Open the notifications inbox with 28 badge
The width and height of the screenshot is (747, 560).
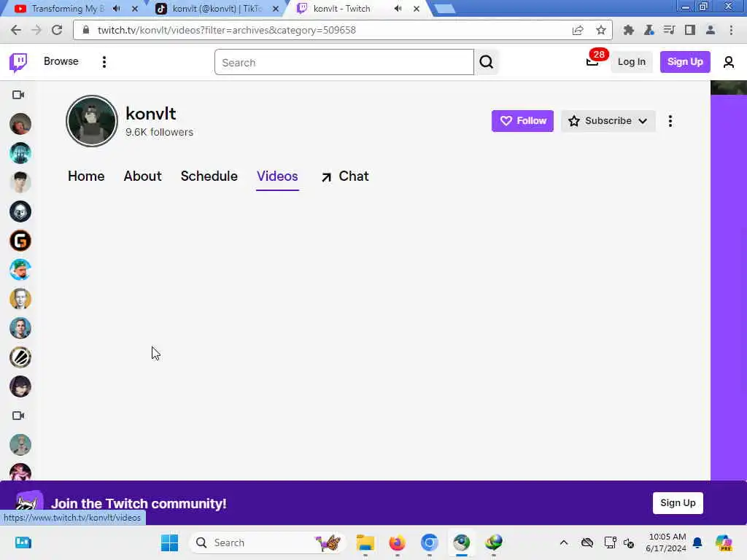point(592,61)
